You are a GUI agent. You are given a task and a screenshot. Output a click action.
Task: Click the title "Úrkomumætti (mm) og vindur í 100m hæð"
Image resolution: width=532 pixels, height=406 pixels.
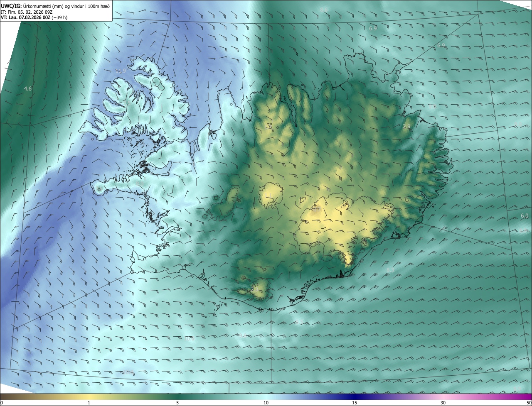[x=67, y=5]
